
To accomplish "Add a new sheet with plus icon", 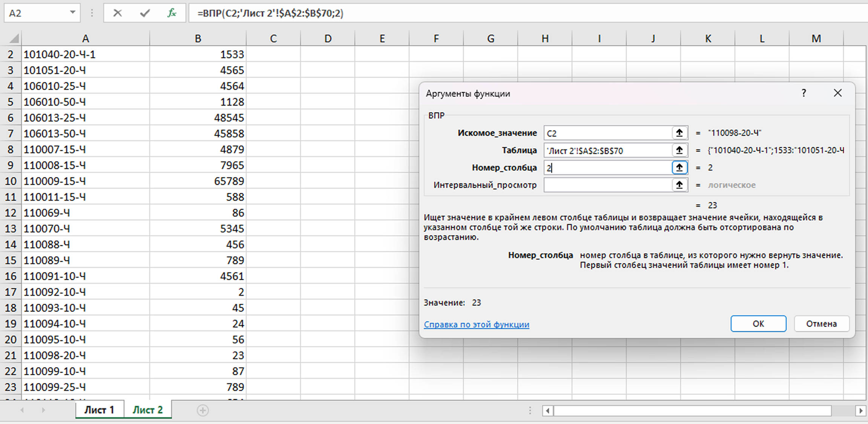I will [203, 410].
